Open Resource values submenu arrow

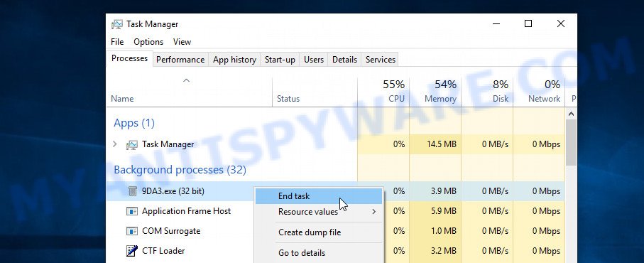(x=373, y=212)
